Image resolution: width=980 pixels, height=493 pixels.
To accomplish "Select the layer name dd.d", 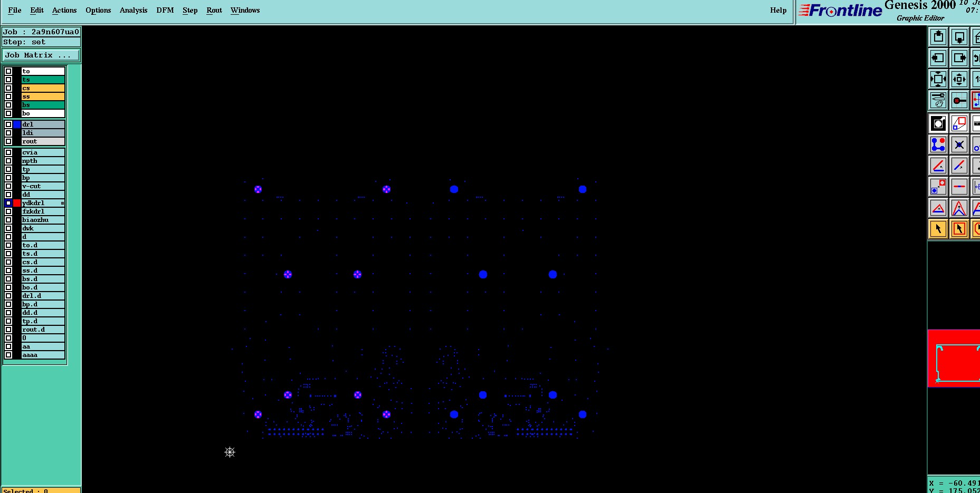I will coord(43,313).
